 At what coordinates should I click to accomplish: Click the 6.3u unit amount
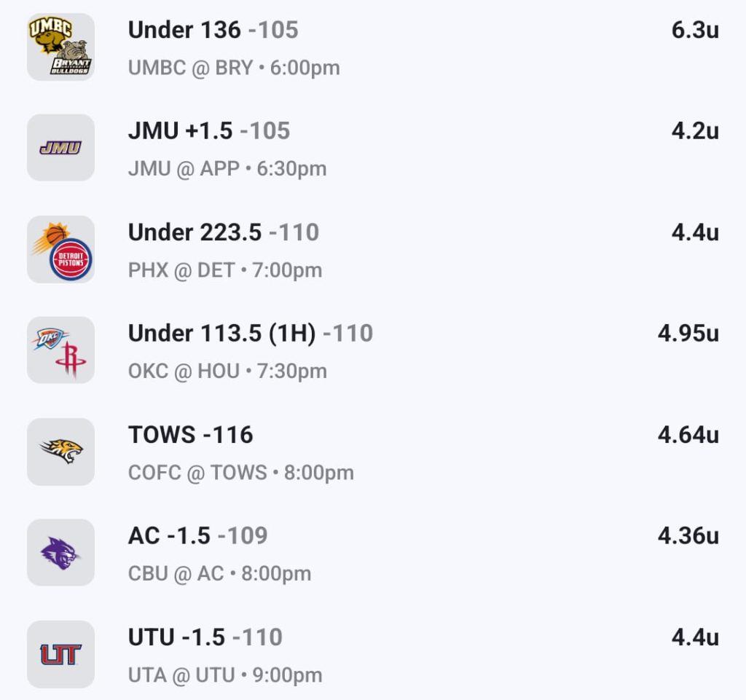pyautogui.click(x=694, y=31)
